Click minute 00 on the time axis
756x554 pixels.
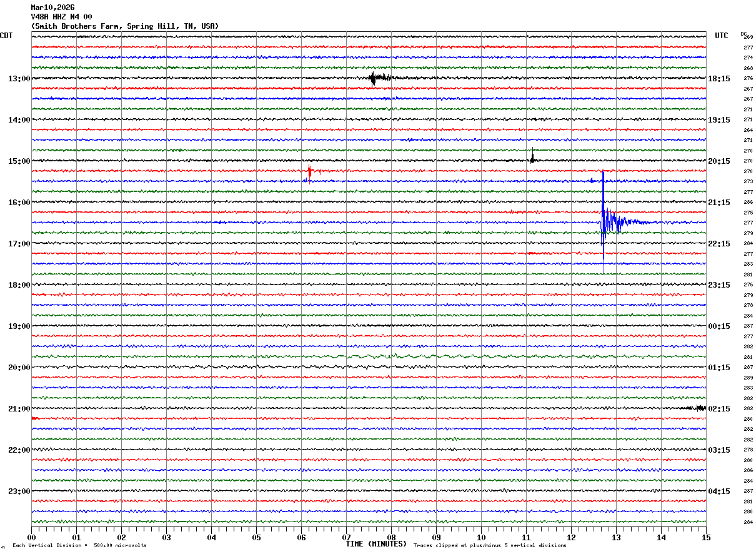click(31, 537)
